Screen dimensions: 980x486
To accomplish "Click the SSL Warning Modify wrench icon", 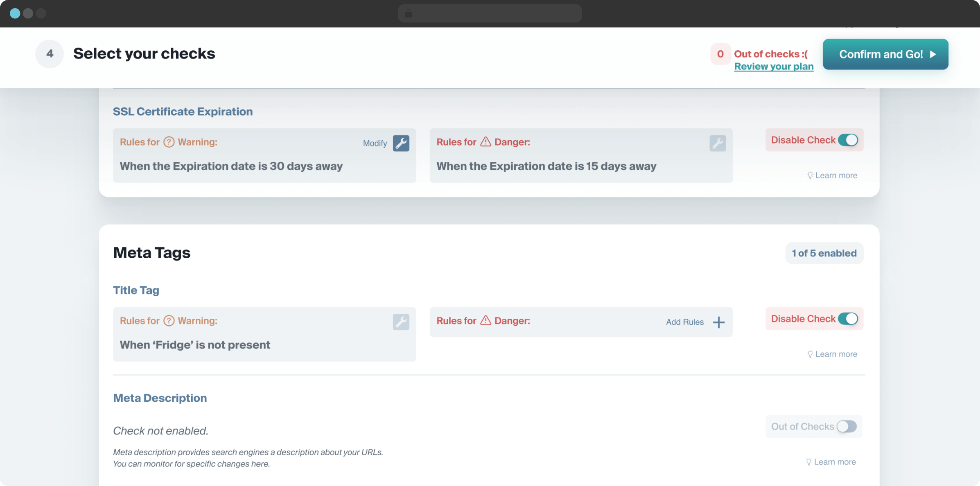I will point(401,143).
